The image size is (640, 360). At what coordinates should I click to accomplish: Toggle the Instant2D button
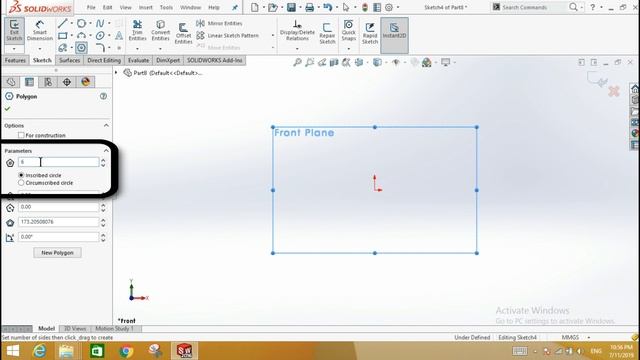[394, 35]
